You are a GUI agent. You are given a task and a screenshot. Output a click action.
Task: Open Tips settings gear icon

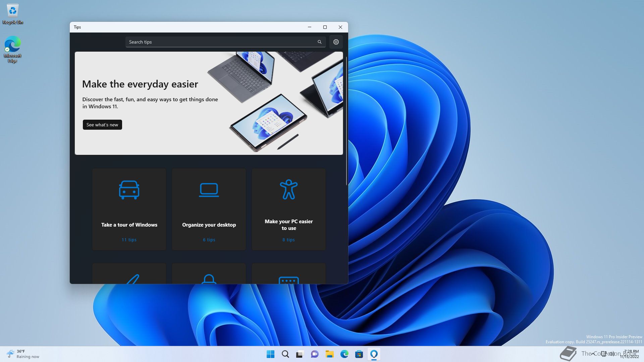(x=336, y=42)
